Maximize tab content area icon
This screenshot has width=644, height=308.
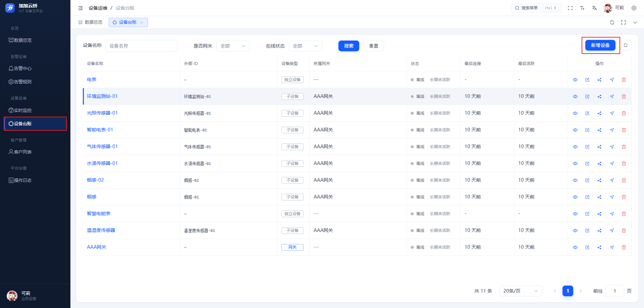[x=624, y=22]
